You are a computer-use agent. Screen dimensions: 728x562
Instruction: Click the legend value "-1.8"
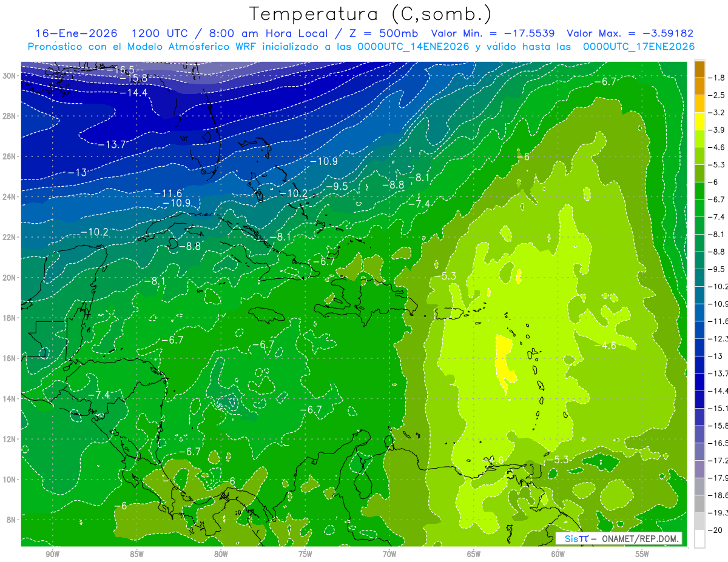(716, 78)
